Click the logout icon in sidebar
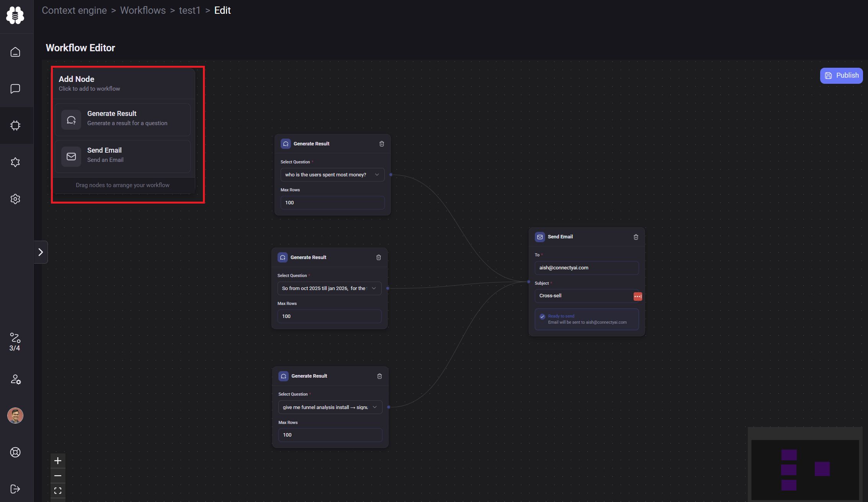Viewport: 868px width, 502px height. point(15,489)
